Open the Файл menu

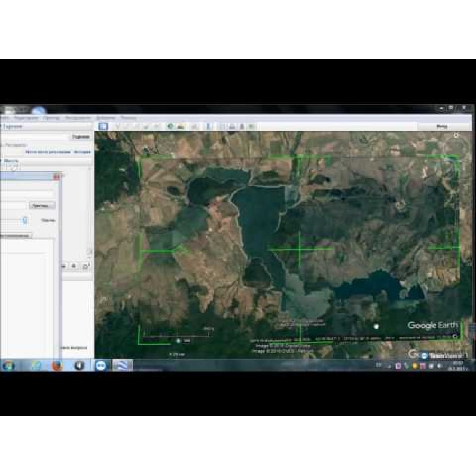pos(5,117)
